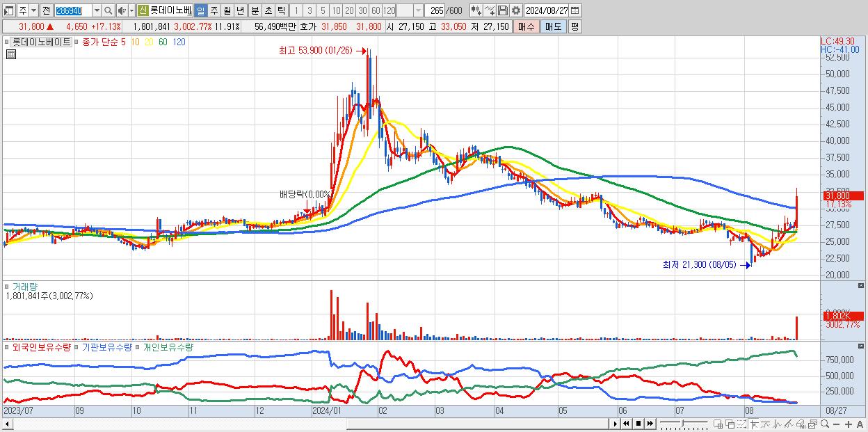
Task: Edit the date field 2024/08/27
Action: pyautogui.click(x=547, y=10)
